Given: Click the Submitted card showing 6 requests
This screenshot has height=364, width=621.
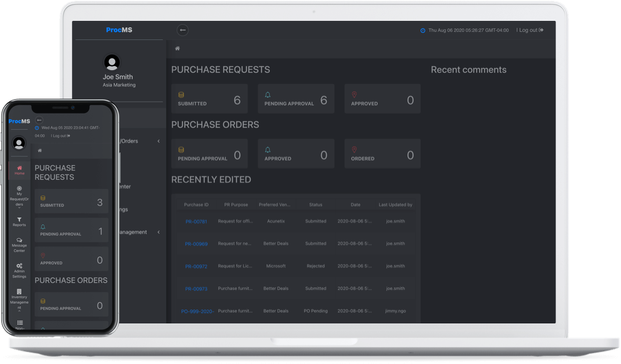Looking at the screenshot, I should pos(210,99).
